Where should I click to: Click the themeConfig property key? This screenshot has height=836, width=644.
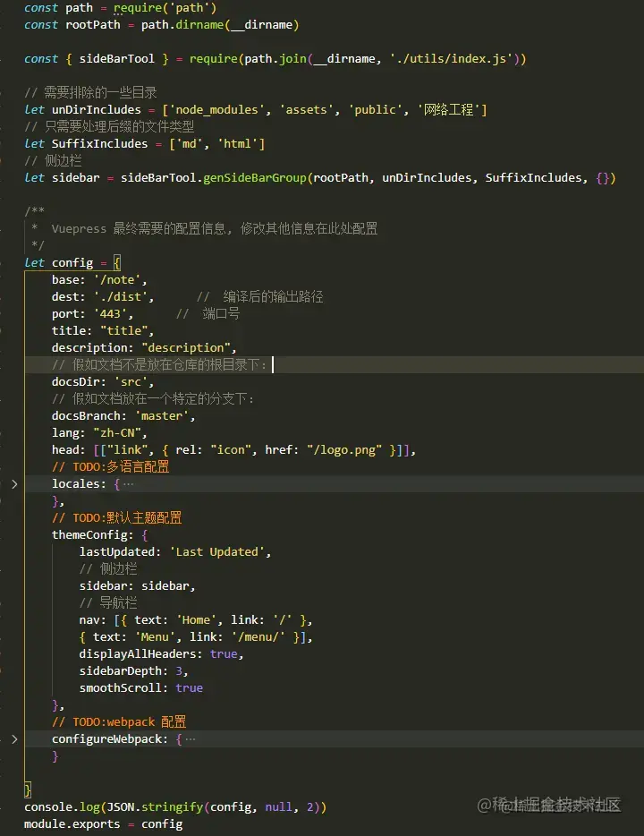[x=89, y=534]
